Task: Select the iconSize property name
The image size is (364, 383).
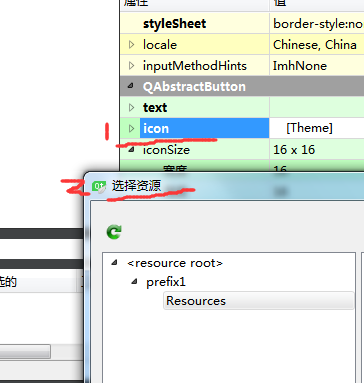Action: point(166,150)
